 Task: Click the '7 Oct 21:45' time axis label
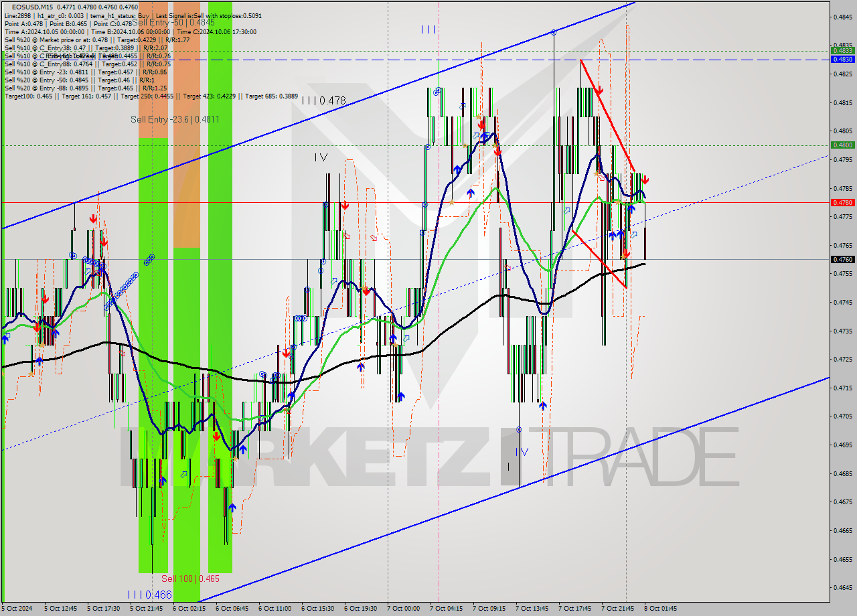coord(618,609)
